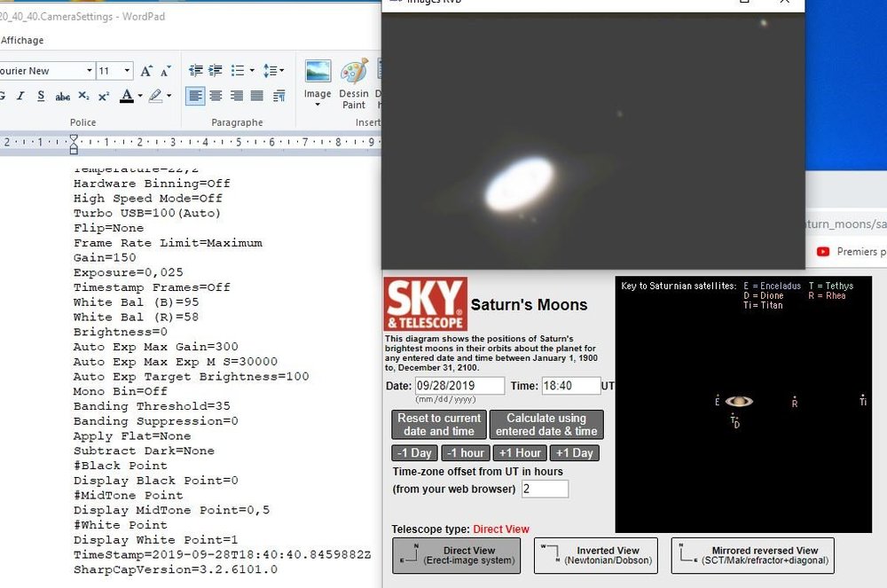Expand the text color dropdown arrow
887x588 pixels.
pos(138,96)
